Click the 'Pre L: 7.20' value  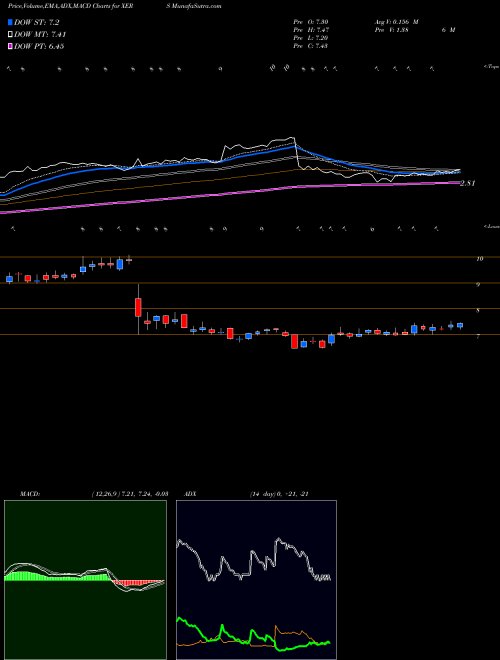(x=311, y=38)
